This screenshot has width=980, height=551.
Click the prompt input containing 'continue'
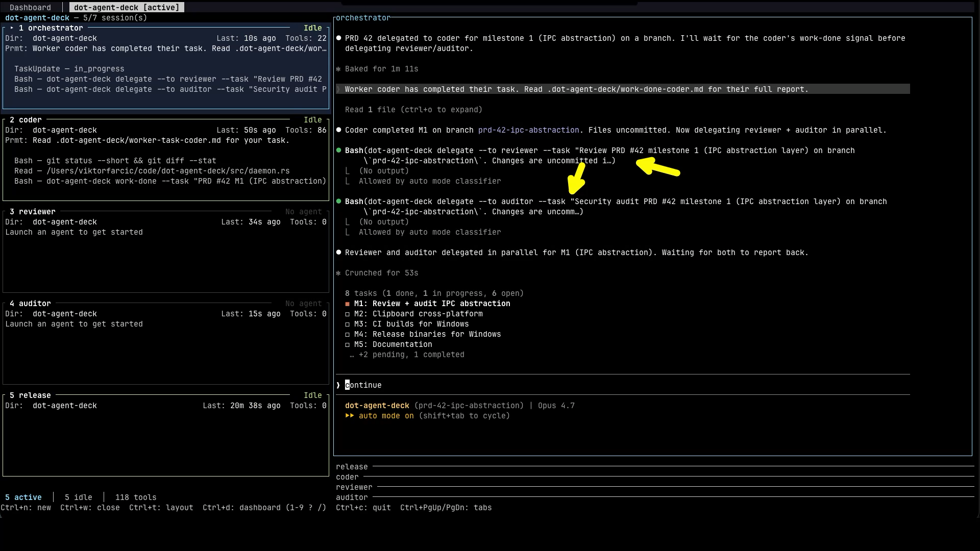point(623,385)
